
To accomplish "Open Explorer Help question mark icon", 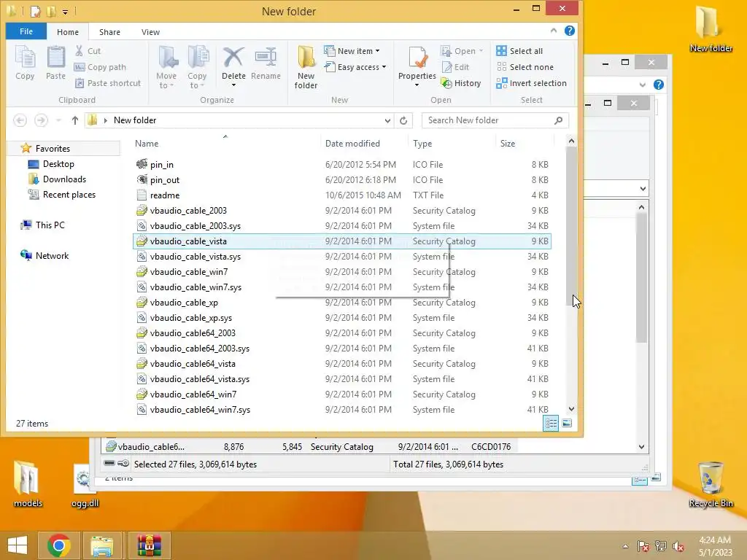I will (x=569, y=31).
